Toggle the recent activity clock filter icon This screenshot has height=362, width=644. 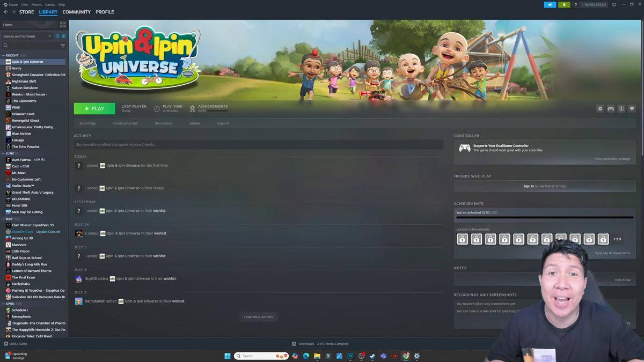point(57,36)
